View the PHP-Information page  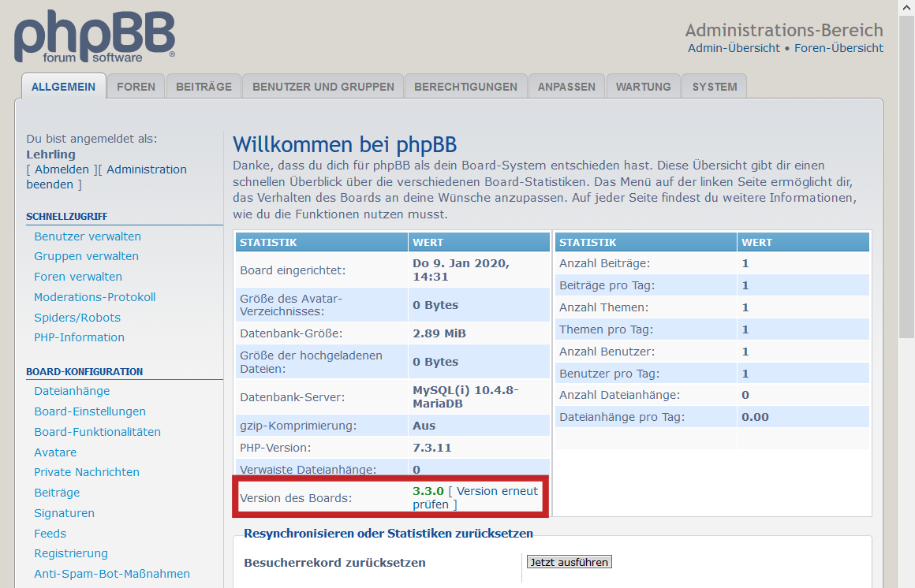80,337
